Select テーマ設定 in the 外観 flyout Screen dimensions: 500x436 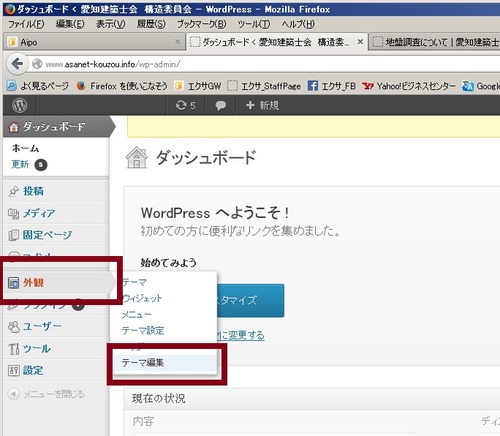(143, 330)
